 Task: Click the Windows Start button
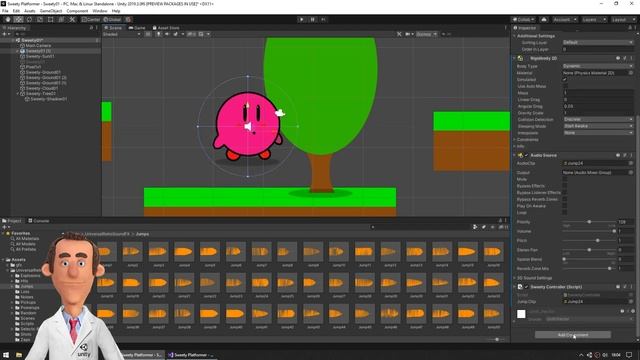(x=6, y=355)
